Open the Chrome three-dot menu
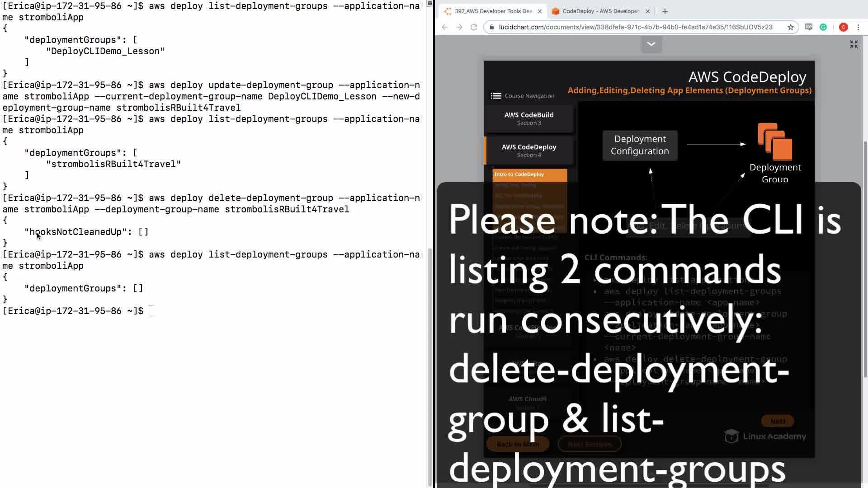The image size is (868, 488). (858, 27)
